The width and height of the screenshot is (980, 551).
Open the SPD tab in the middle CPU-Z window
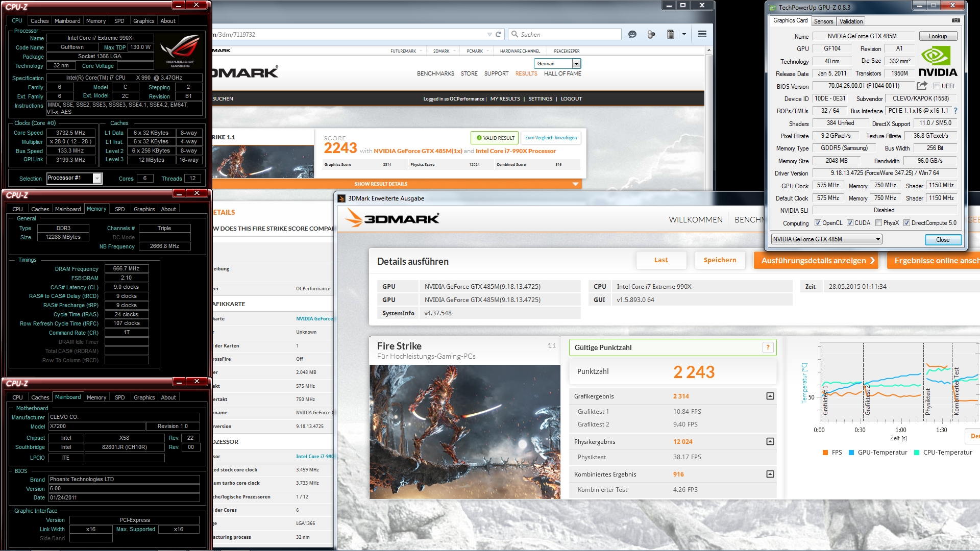(x=120, y=209)
